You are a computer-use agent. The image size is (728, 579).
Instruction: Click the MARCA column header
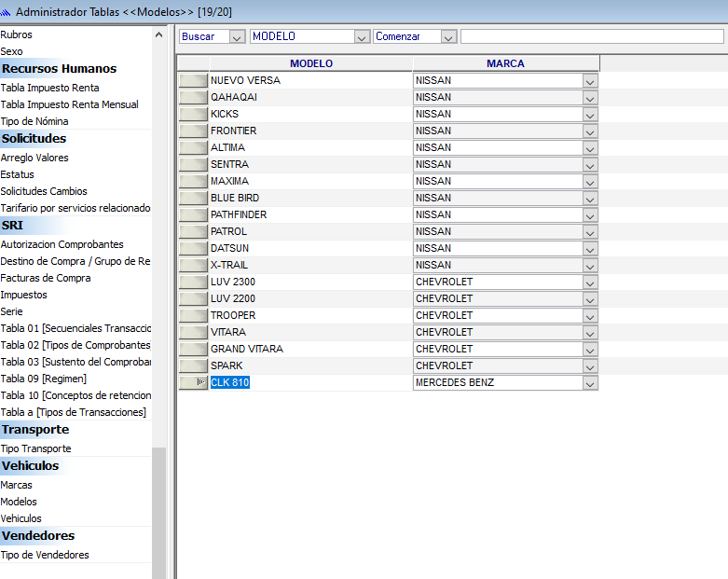point(505,63)
